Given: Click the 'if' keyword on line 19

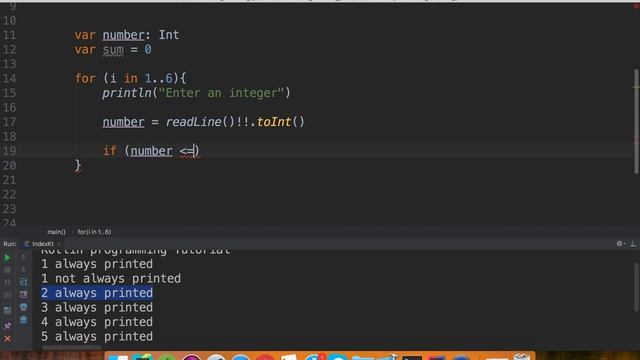Looking at the screenshot, I should 109,151.
